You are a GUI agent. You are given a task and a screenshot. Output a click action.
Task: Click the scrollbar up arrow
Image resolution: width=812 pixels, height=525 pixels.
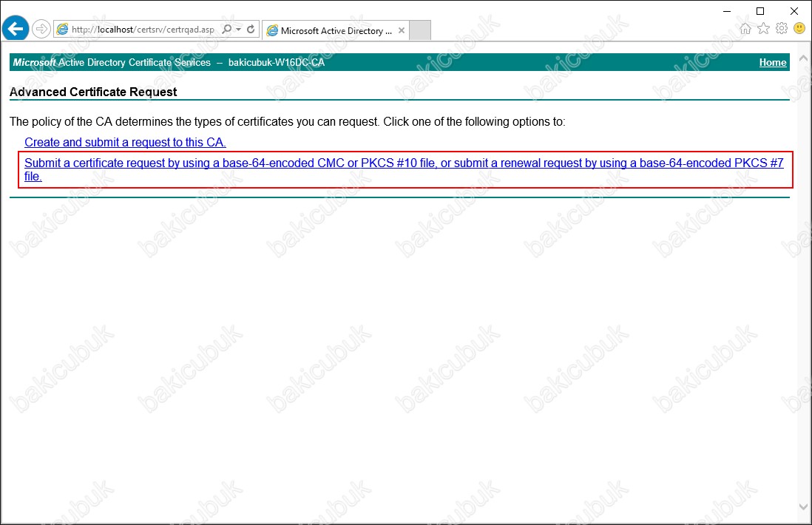point(803,58)
